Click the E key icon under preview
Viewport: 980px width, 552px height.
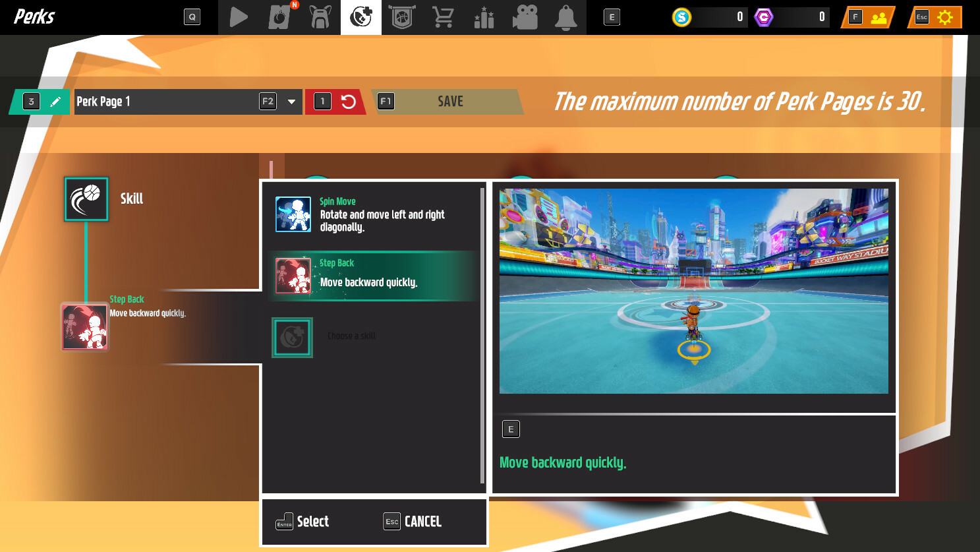tap(511, 429)
